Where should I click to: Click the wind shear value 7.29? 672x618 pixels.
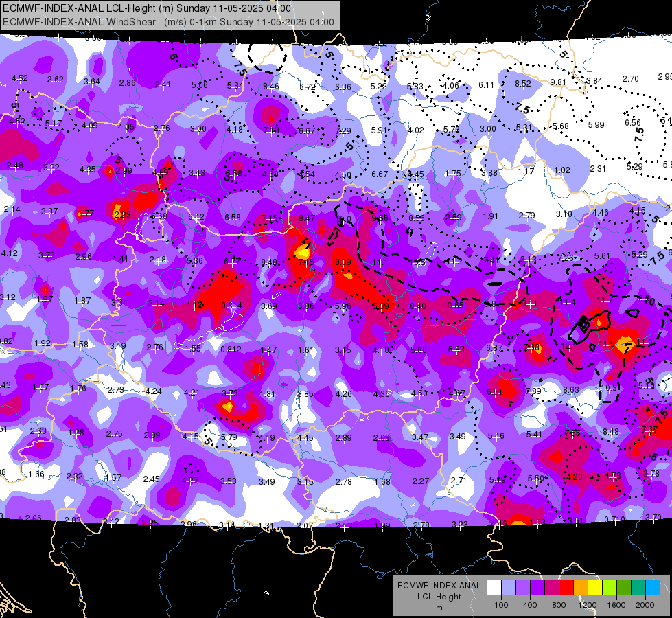click(343, 130)
